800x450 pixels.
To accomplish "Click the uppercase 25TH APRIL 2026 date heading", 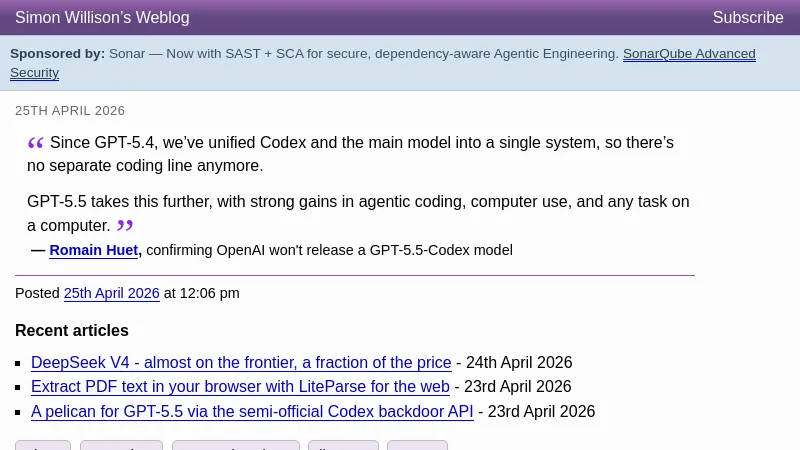I will tap(70, 111).
